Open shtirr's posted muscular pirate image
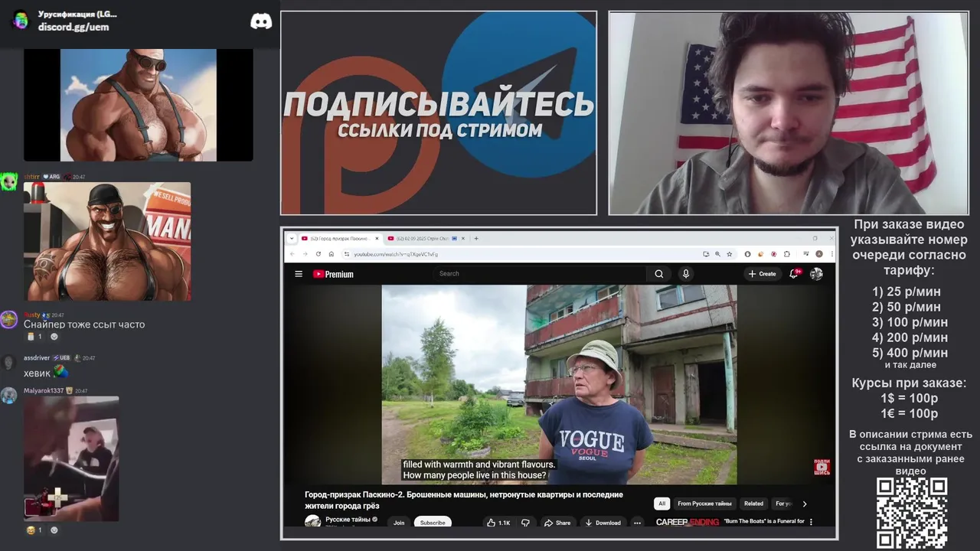 point(107,241)
